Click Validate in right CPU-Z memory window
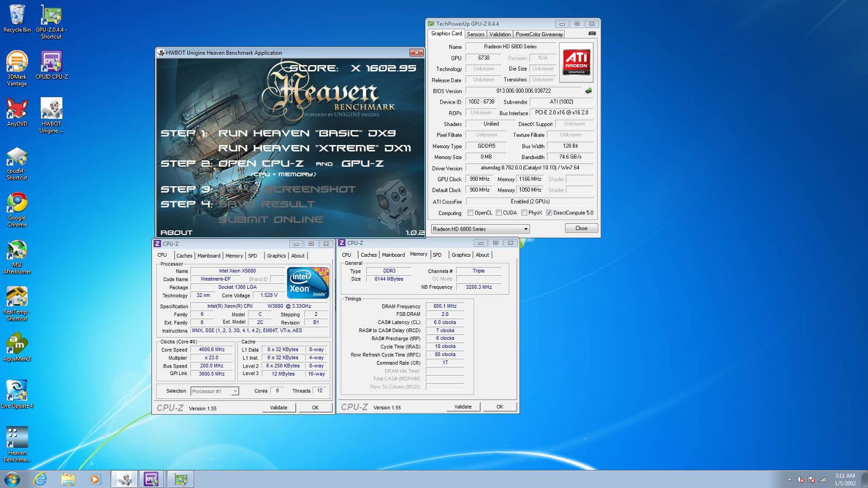 (x=463, y=407)
